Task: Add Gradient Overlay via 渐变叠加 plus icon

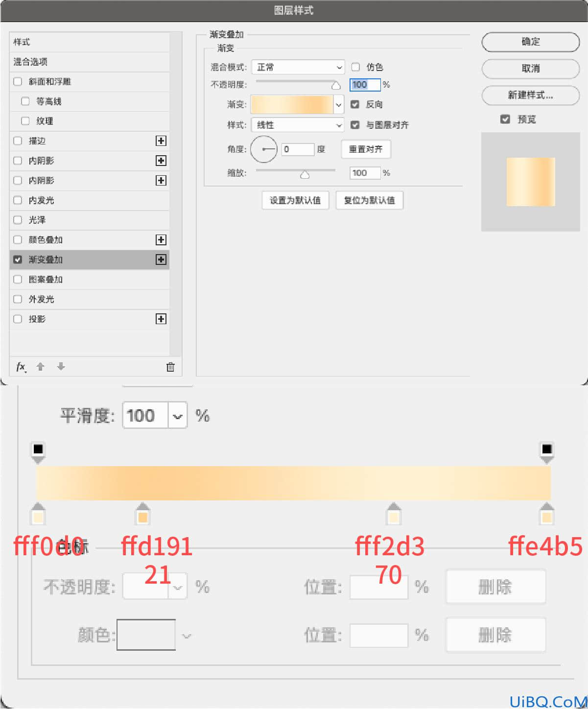Action: coord(161,260)
